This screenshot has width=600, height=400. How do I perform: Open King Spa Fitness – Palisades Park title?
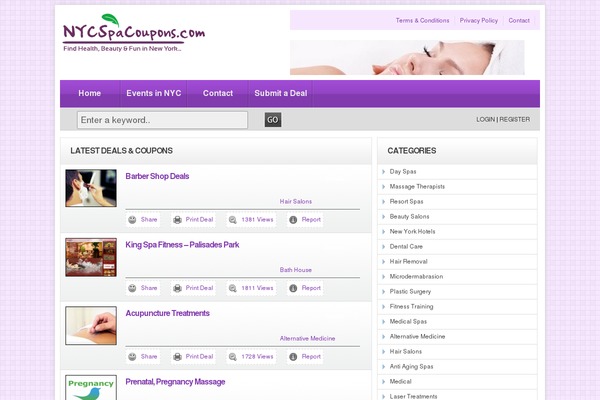(x=182, y=245)
